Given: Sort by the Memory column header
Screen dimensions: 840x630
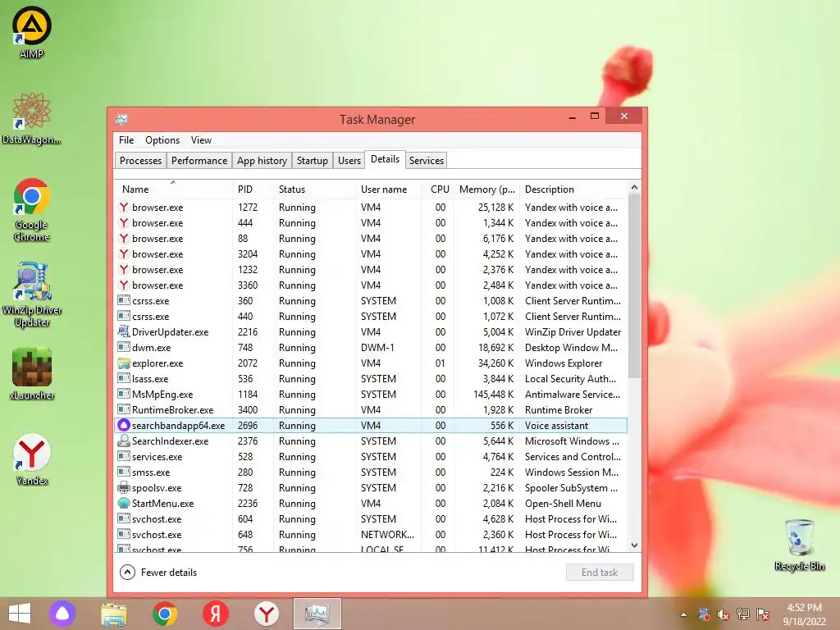Looking at the screenshot, I should pyautogui.click(x=486, y=189).
